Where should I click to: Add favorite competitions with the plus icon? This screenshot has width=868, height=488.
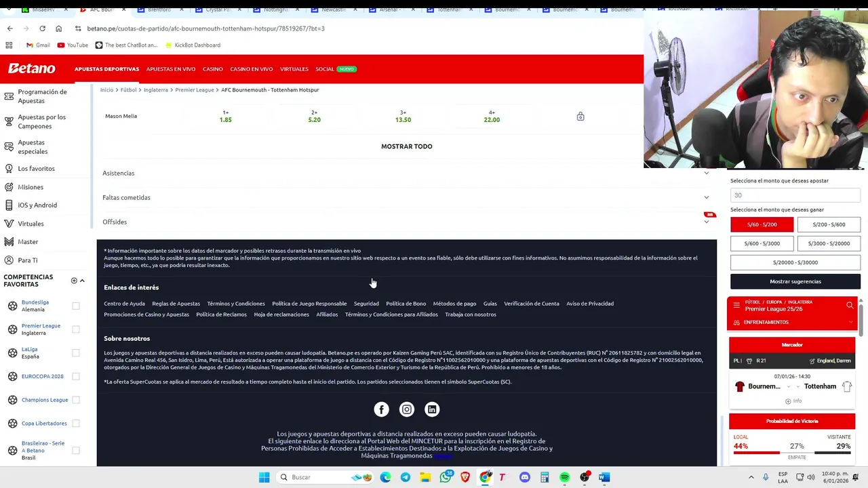(x=74, y=281)
